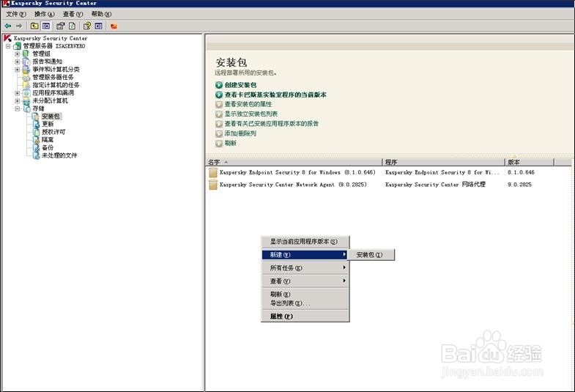
Task: Open the 查看 menu in the menu bar
Action: 73,14
